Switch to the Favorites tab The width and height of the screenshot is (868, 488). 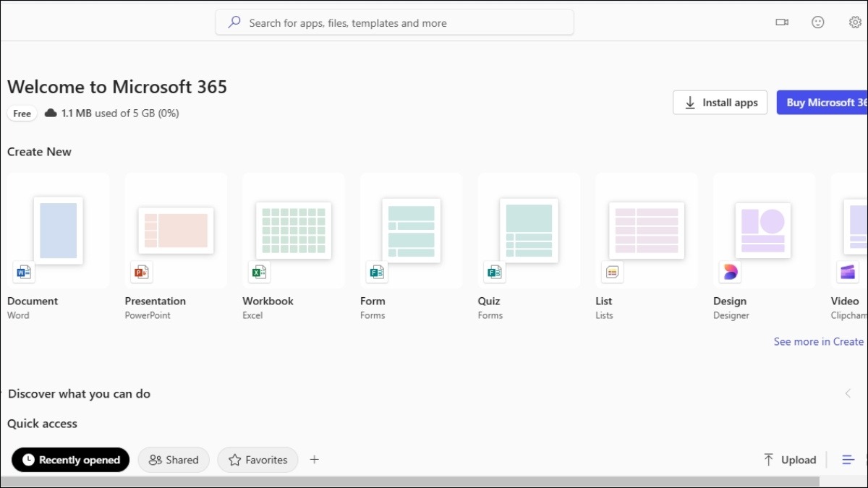tap(258, 460)
